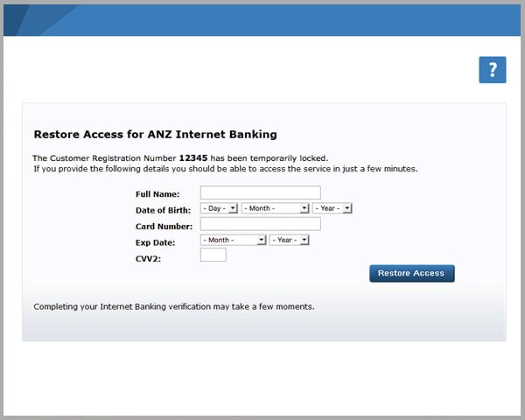Focus the Full Name input field
Viewport: 525px width, 420px height.
tap(260, 192)
